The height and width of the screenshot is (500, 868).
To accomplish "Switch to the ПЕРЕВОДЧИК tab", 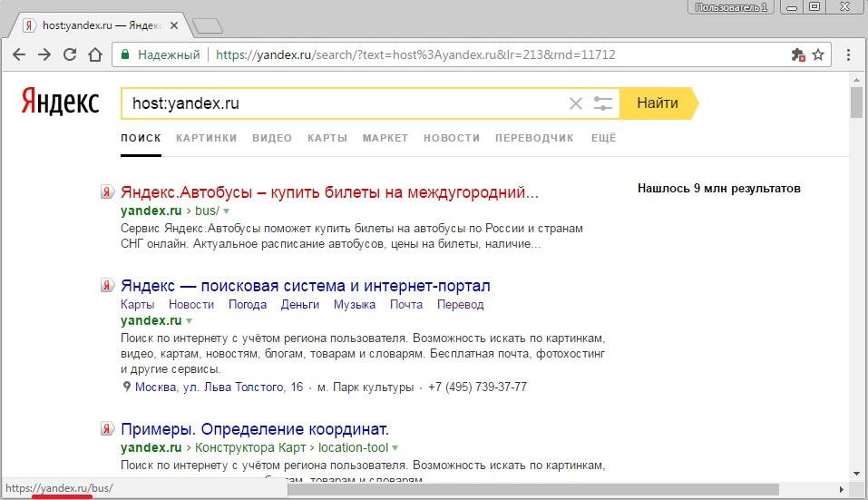I will coord(534,138).
